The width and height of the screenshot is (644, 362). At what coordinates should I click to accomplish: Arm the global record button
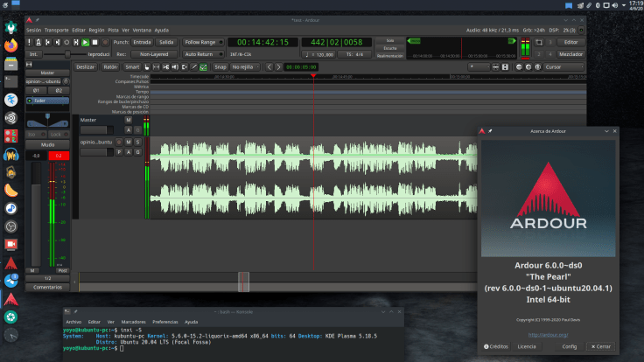point(105,41)
